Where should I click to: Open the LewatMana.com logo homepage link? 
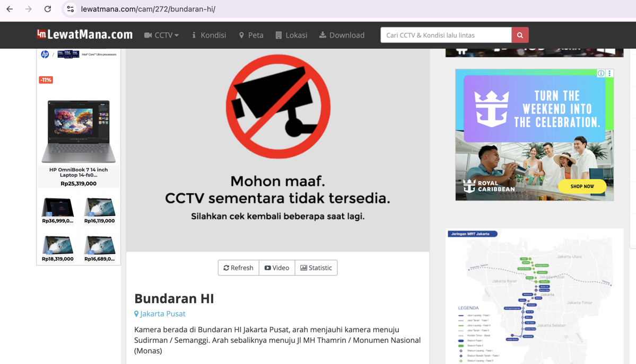pyautogui.click(x=85, y=35)
